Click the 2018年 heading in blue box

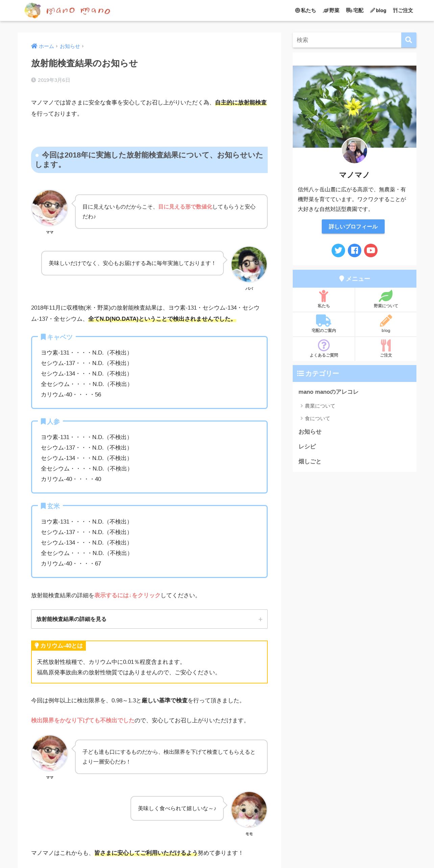coord(149,160)
